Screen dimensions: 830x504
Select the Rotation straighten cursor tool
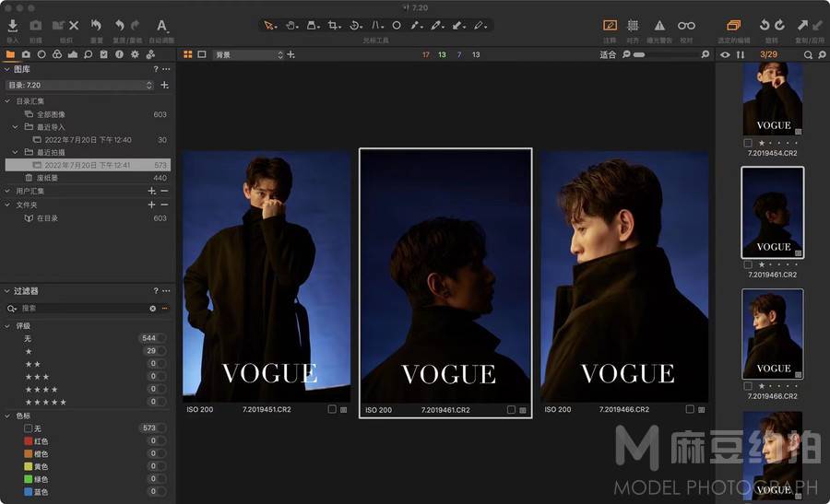tap(356, 26)
